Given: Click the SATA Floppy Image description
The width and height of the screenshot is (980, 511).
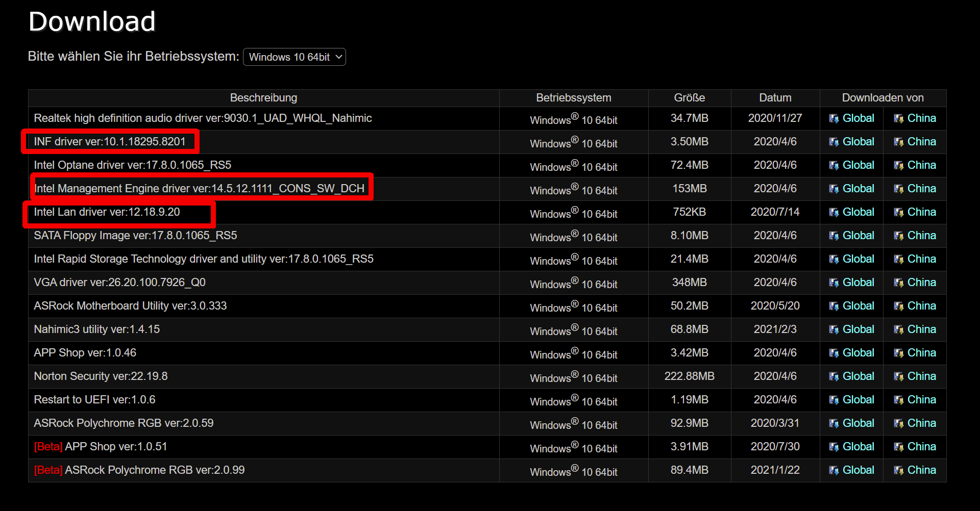Looking at the screenshot, I should (135, 236).
